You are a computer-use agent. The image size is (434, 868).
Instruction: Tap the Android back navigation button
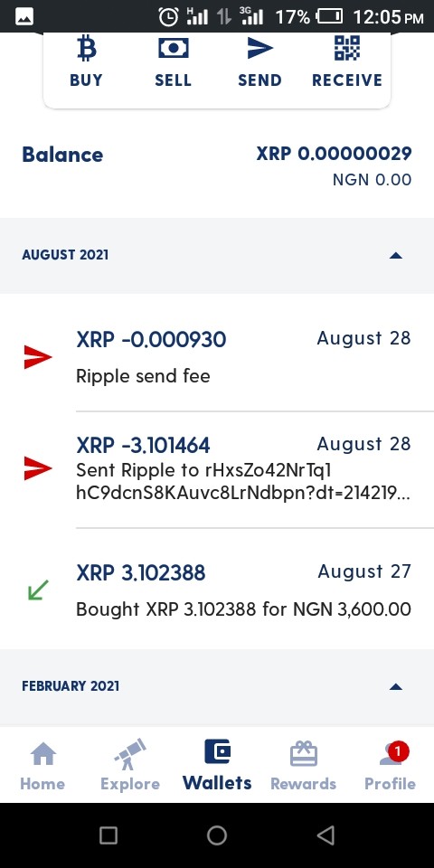[326, 835]
